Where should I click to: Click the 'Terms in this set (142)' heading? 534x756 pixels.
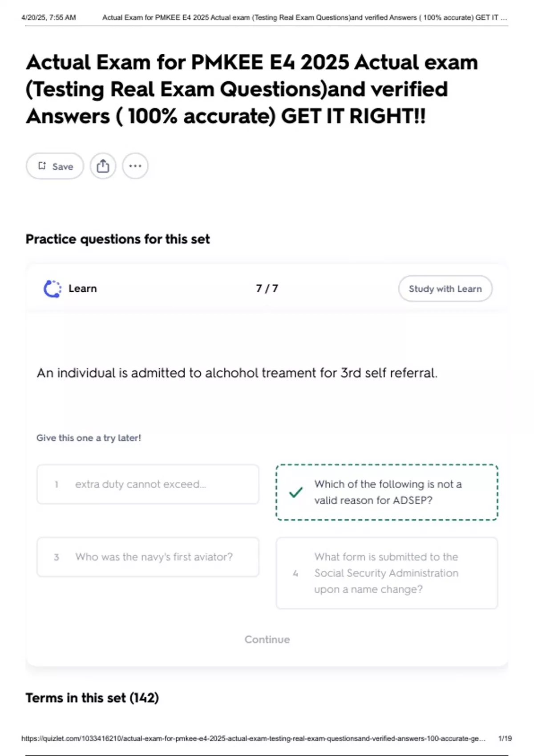(x=92, y=698)
